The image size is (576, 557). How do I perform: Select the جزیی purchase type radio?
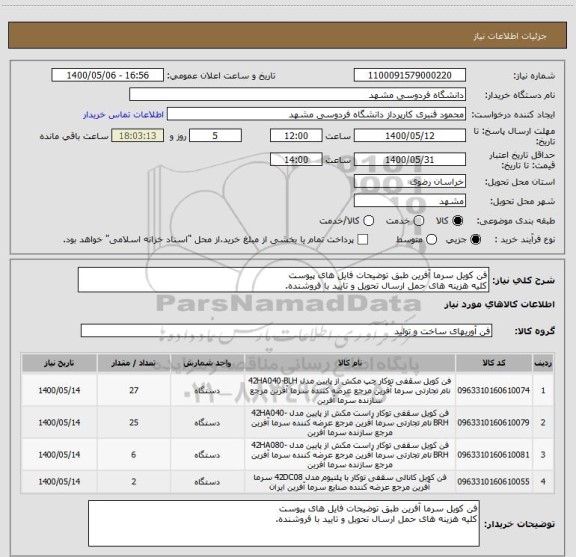[475, 240]
